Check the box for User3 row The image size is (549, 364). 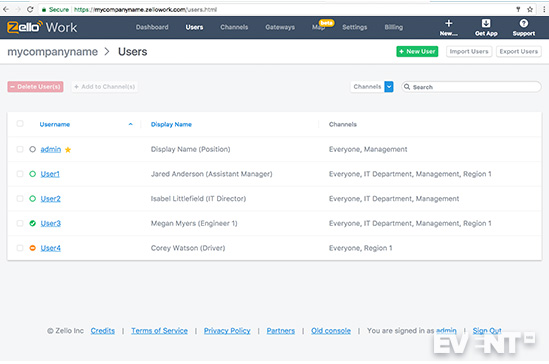point(20,223)
